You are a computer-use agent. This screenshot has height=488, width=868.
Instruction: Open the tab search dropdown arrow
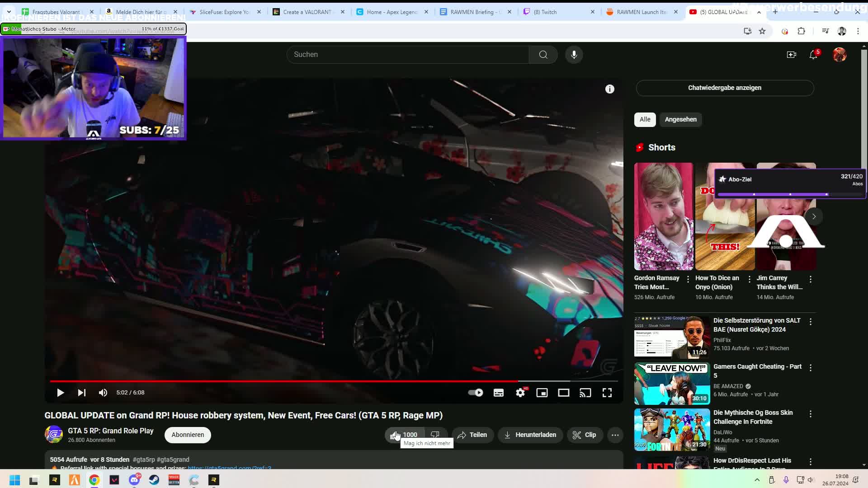coord(9,12)
